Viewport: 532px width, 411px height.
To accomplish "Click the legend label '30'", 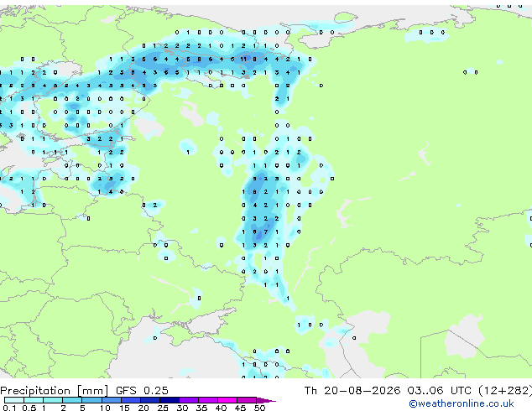I will point(182,408).
